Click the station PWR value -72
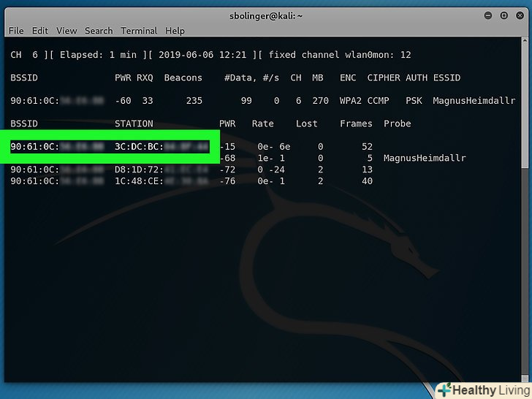 point(227,170)
